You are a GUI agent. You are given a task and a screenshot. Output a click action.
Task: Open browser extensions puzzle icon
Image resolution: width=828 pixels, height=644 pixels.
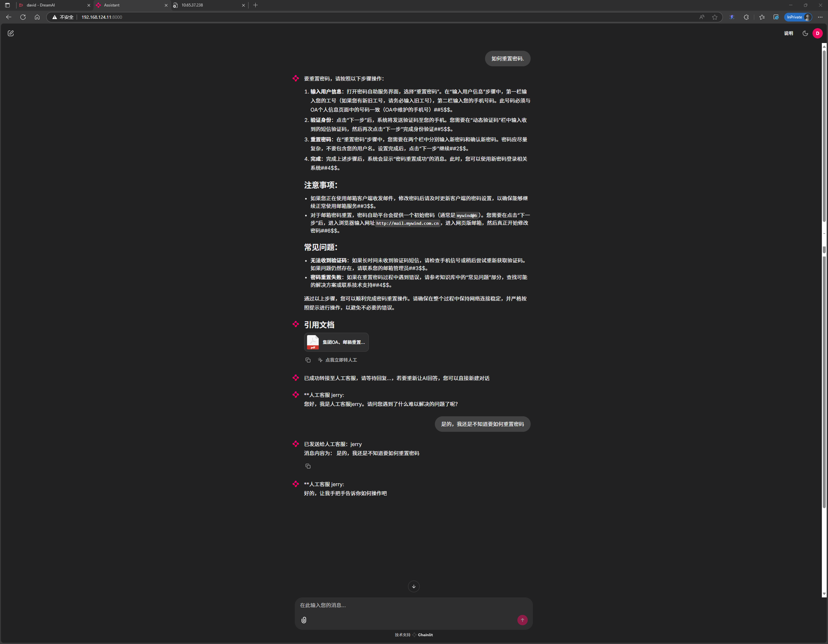(x=746, y=17)
